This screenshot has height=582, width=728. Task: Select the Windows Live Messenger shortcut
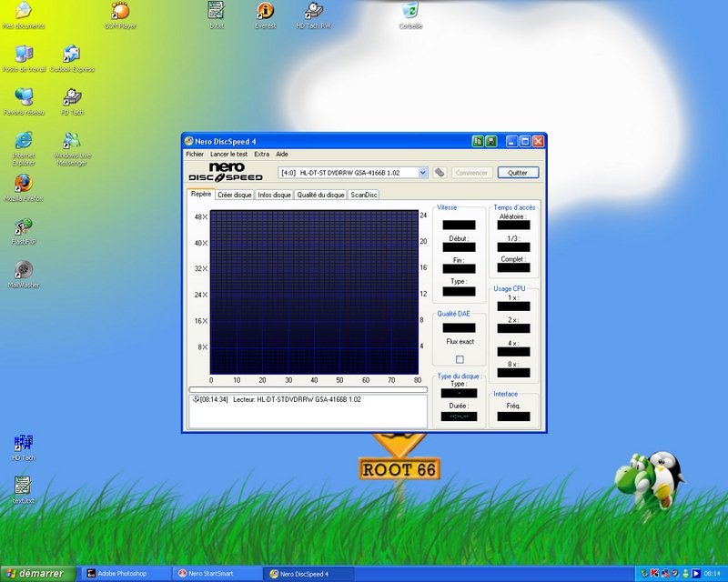[72, 148]
